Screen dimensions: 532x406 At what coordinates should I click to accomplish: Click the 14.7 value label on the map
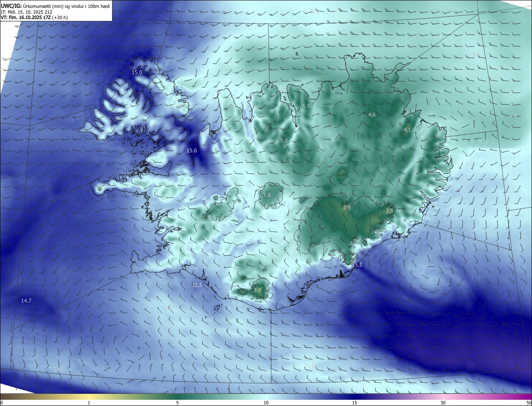26,301
